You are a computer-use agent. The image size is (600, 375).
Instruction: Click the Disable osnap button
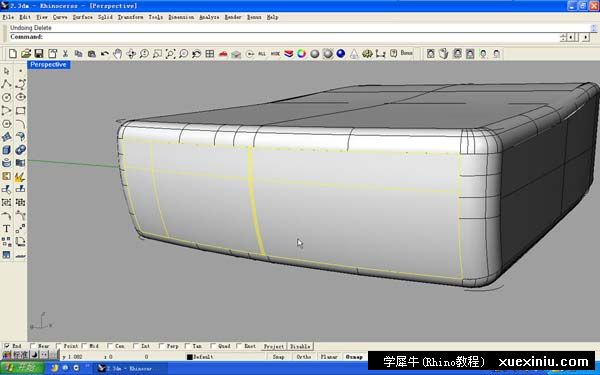click(300, 346)
